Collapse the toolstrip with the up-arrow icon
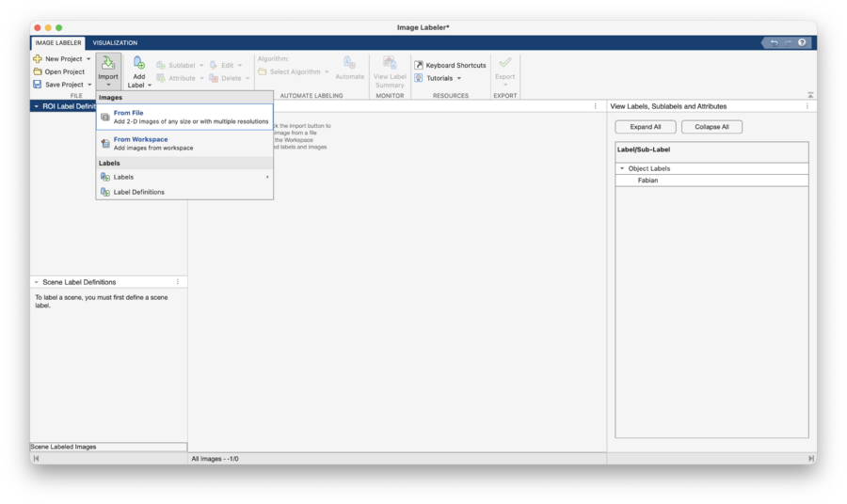 (810, 95)
